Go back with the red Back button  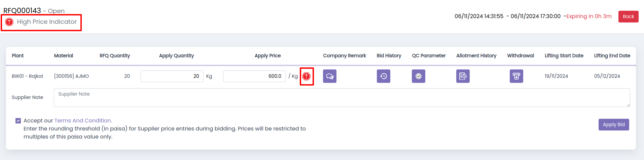(x=628, y=16)
